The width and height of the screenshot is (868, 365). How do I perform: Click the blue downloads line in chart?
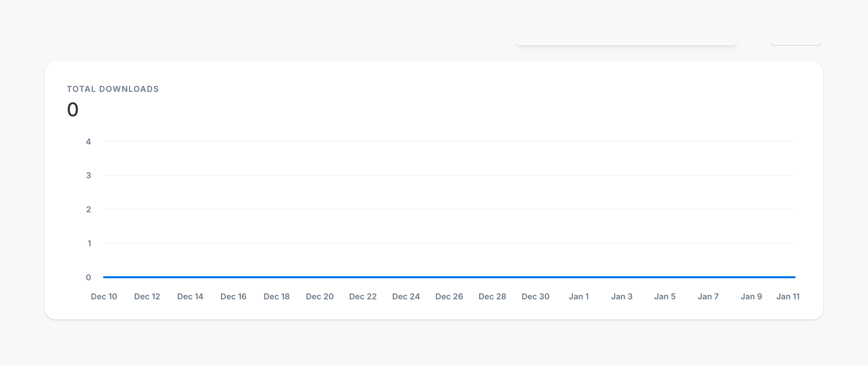click(449, 277)
